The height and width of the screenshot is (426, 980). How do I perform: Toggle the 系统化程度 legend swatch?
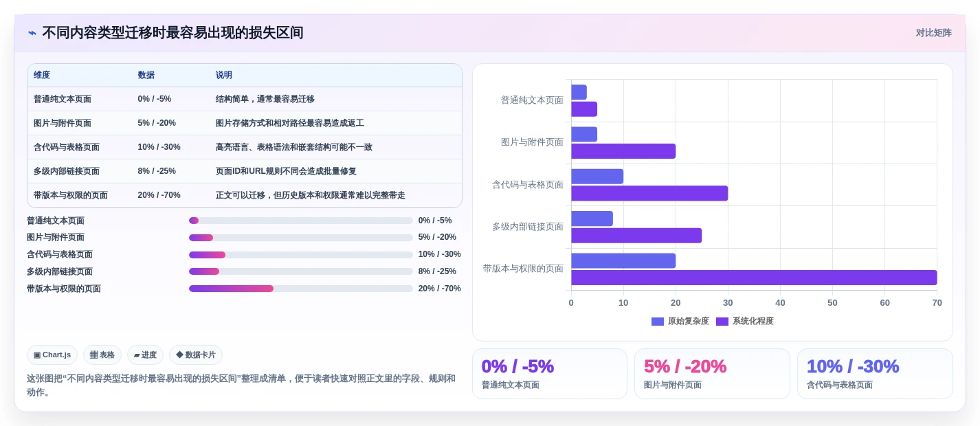click(x=722, y=322)
